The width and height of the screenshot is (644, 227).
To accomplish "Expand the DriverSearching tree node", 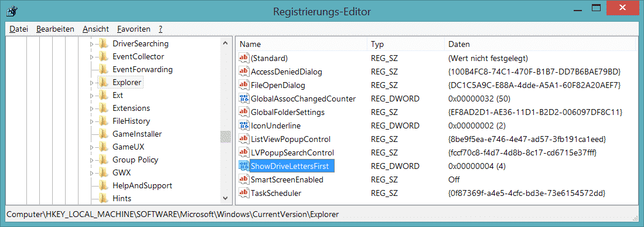I will pos(91,44).
